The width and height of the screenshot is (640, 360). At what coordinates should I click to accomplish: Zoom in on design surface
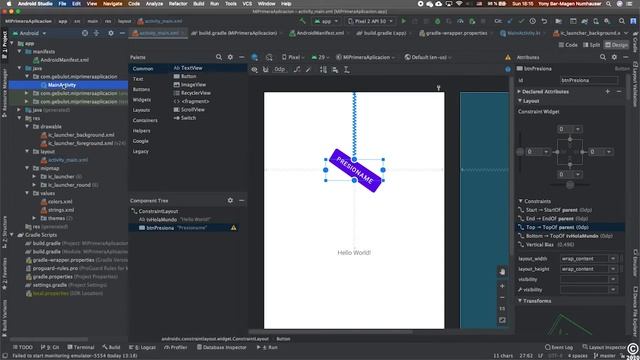pos(502,286)
